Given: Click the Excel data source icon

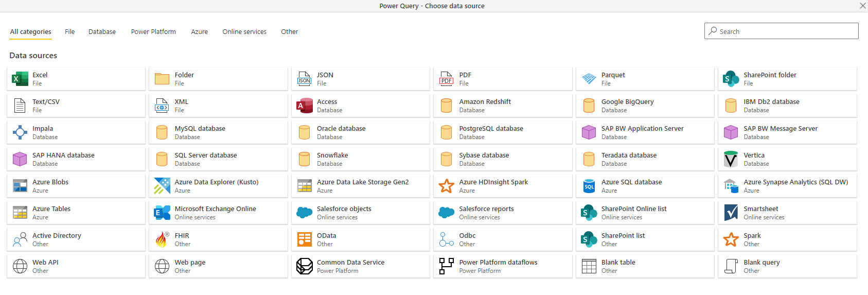Looking at the screenshot, I should click(20, 79).
